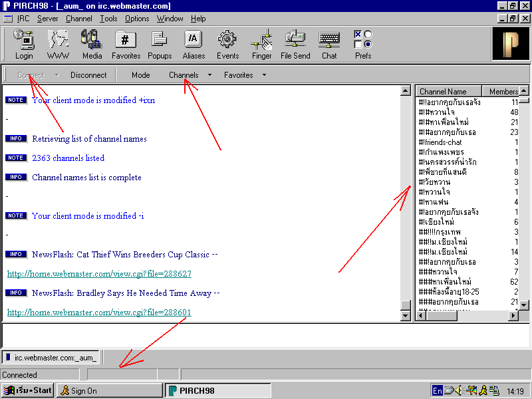This screenshot has height=399, width=532.
Task: Open the view.cgi?file=288627 news link
Action: (99, 274)
